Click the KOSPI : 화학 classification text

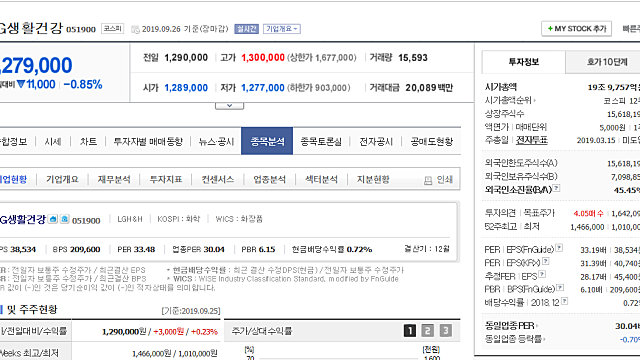178,219
